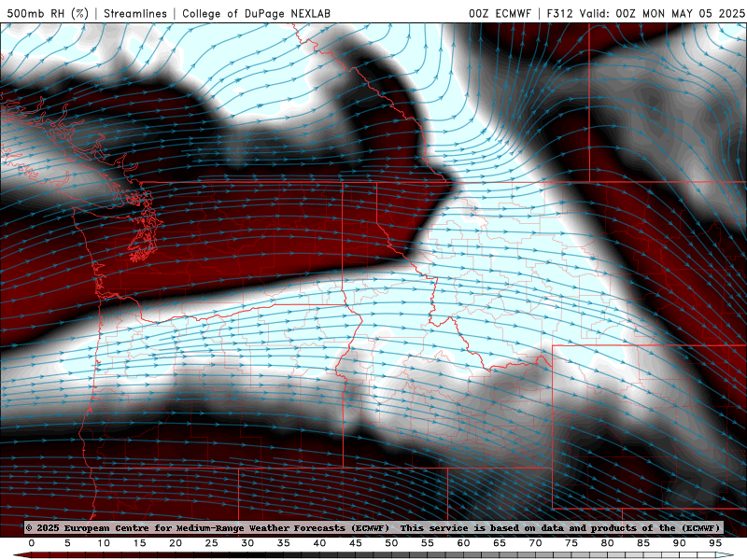The image size is (747, 560).
Task: Select the 30 value on the color scale
Action: [x=247, y=543]
